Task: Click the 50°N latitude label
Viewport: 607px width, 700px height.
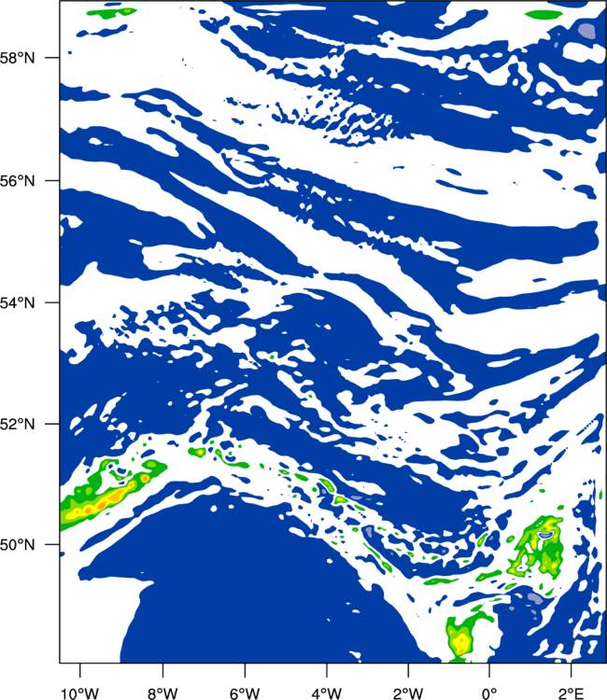Action: [17, 545]
